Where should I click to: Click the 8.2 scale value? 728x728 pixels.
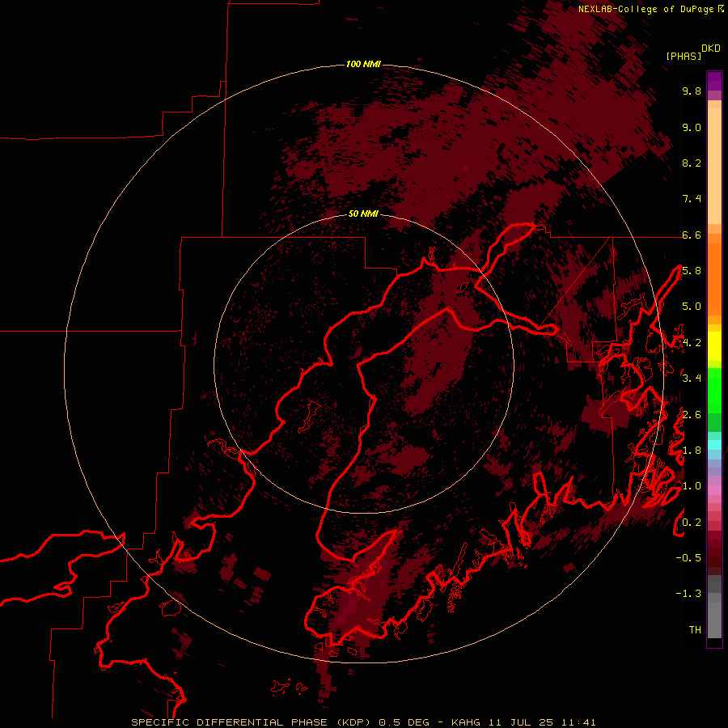click(x=692, y=163)
